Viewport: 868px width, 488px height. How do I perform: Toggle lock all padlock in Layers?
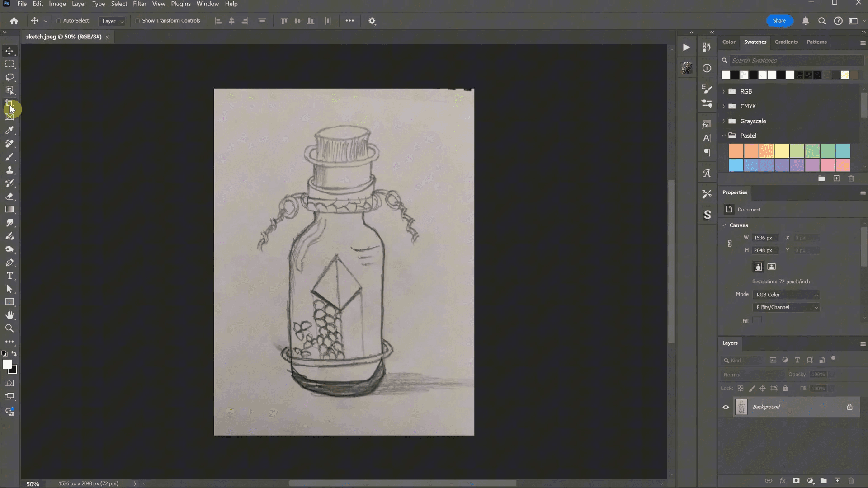point(785,389)
